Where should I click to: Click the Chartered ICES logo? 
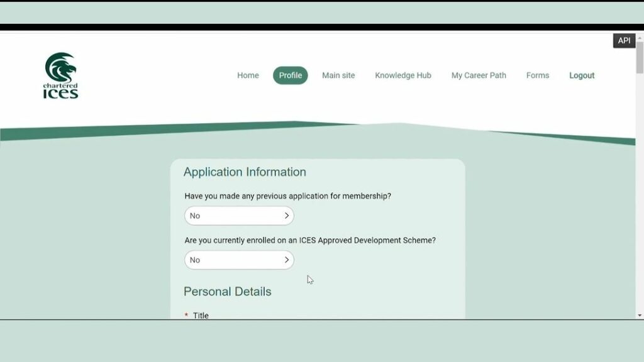(61, 75)
